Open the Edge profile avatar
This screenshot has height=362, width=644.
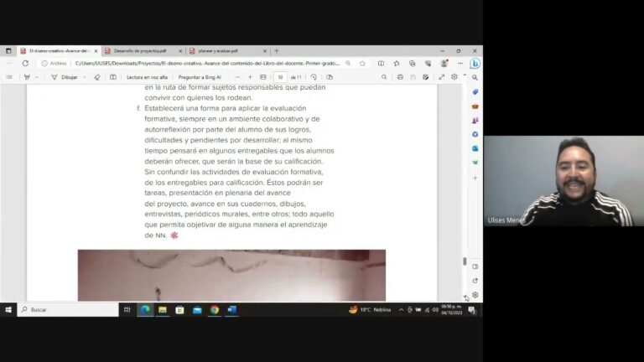click(444, 63)
